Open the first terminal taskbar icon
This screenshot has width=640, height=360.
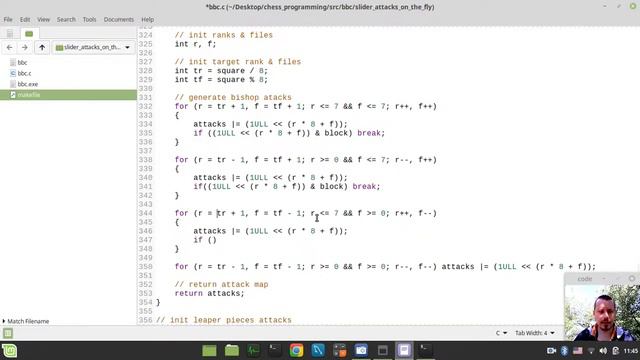275,351
